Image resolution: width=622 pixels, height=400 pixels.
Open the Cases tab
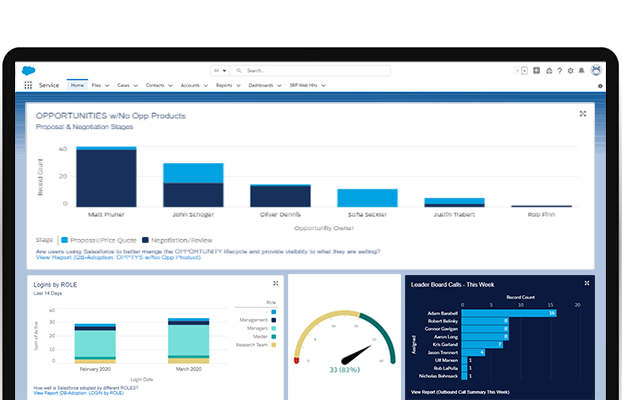coord(123,85)
